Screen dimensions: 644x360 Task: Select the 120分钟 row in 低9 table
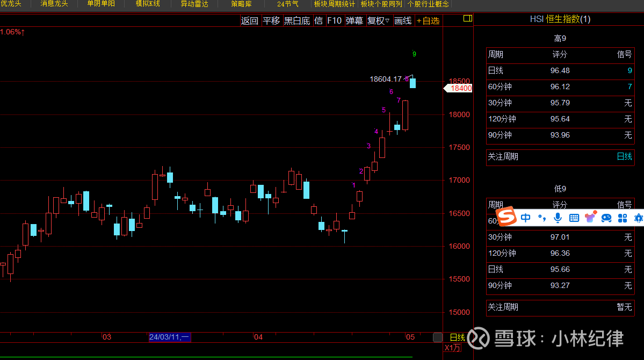tap(560, 253)
